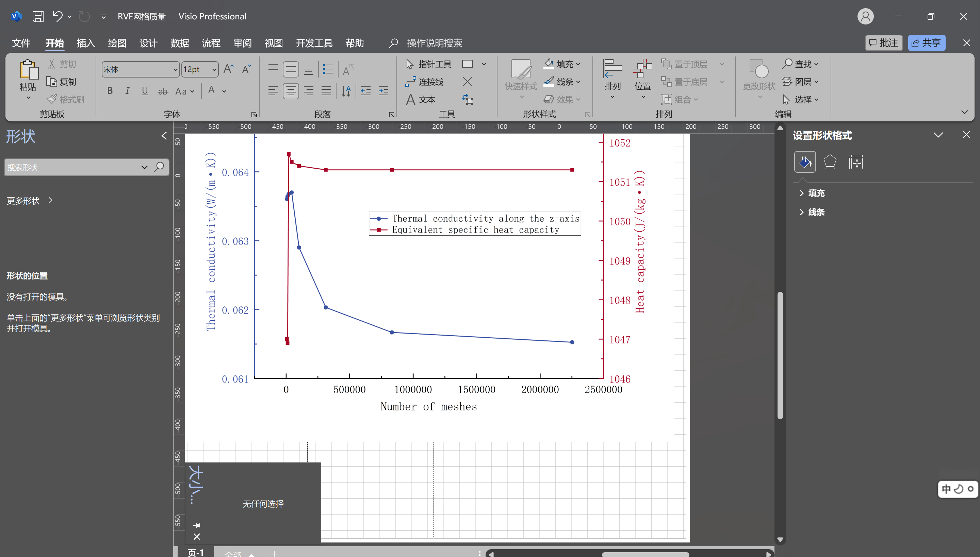Click the Save icon in title bar
Viewport: 980px width, 557px height.
[38, 16]
